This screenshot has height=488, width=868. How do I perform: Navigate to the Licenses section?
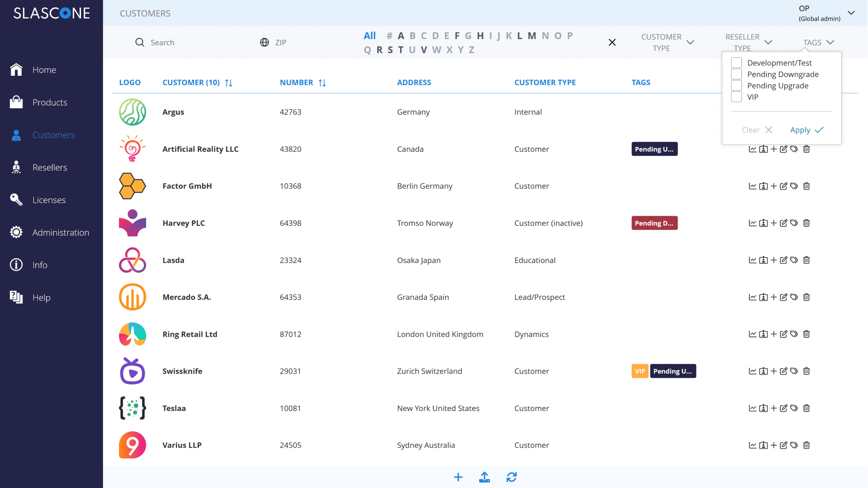[x=49, y=200]
